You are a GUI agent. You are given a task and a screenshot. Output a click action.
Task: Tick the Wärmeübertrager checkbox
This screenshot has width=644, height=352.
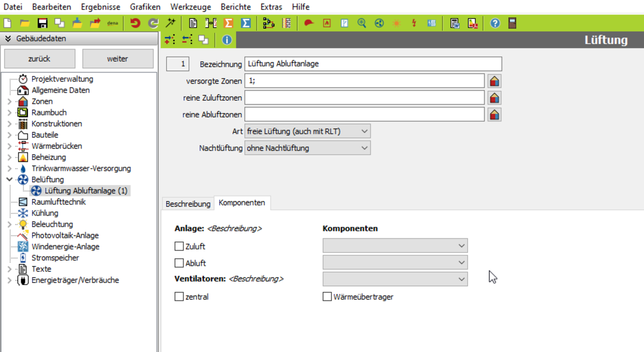click(x=327, y=297)
